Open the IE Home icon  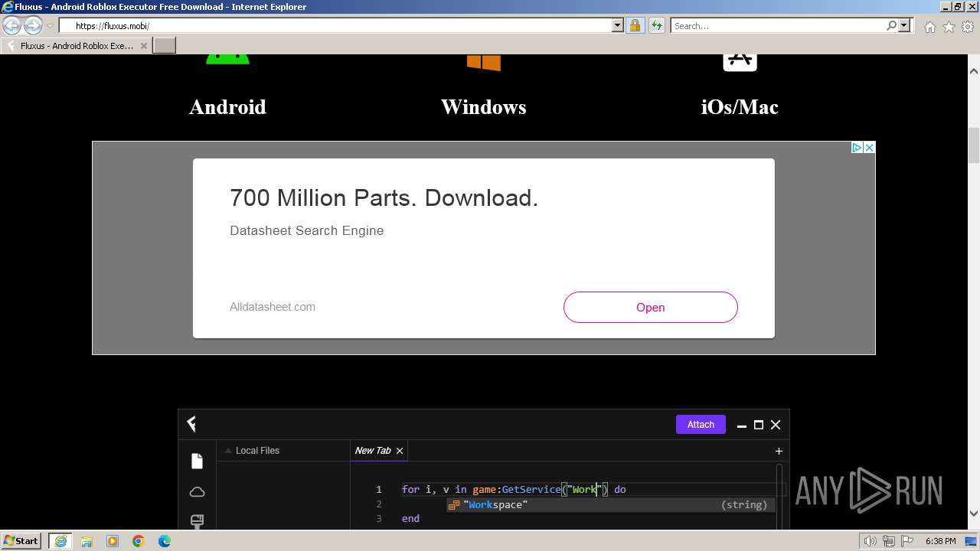(929, 27)
